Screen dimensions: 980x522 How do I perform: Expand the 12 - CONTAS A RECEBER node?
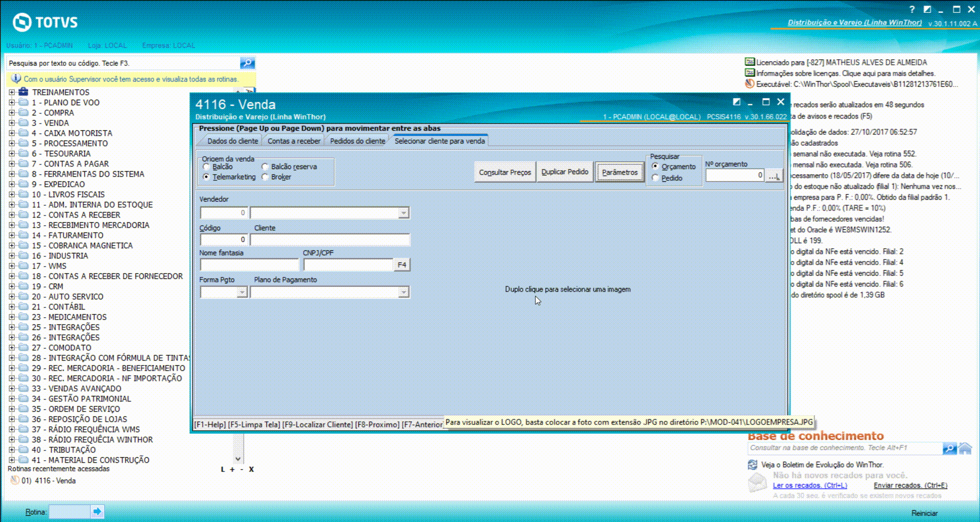coord(12,215)
